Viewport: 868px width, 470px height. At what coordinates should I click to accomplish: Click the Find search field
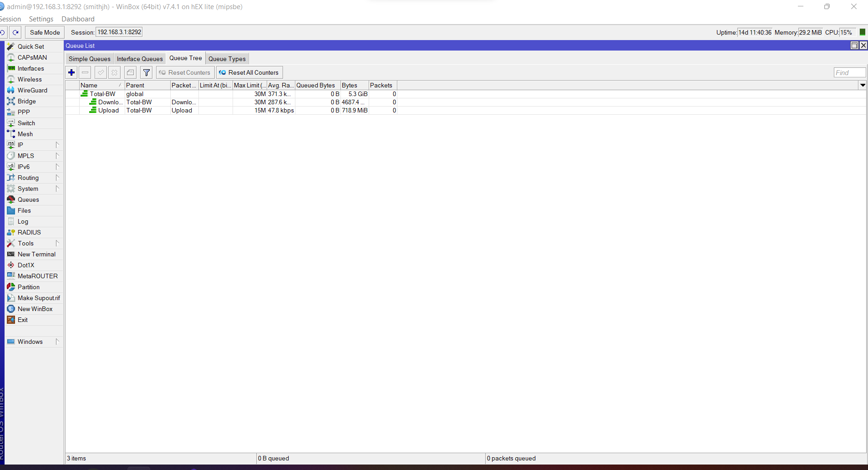[x=849, y=72]
